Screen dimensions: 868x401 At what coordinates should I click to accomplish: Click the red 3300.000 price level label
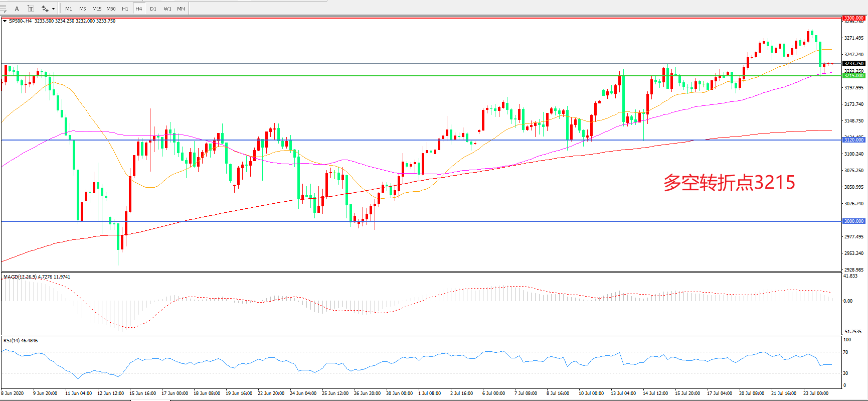[853, 18]
